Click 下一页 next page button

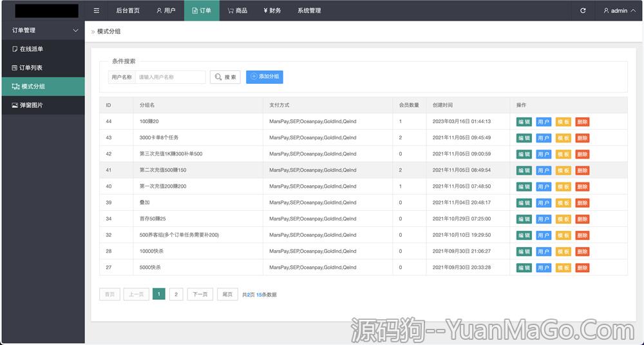(200, 295)
